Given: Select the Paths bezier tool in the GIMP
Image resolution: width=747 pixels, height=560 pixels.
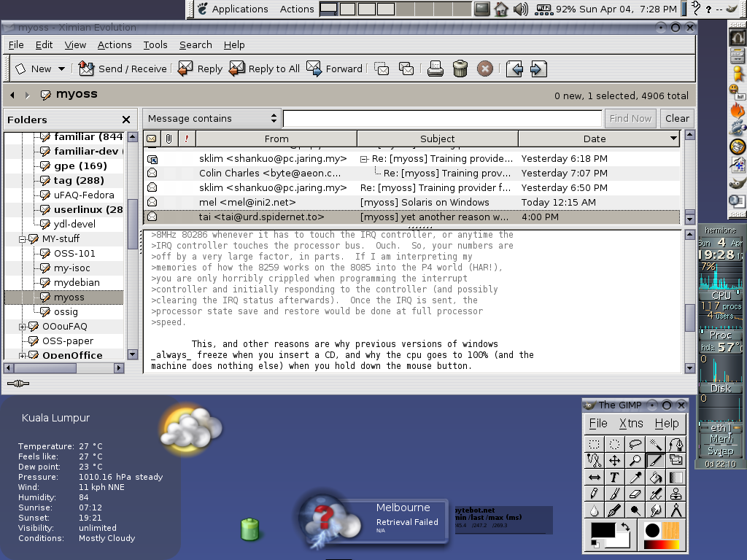Looking at the screenshot, I should pyautogui.click(x=676, y=444).
